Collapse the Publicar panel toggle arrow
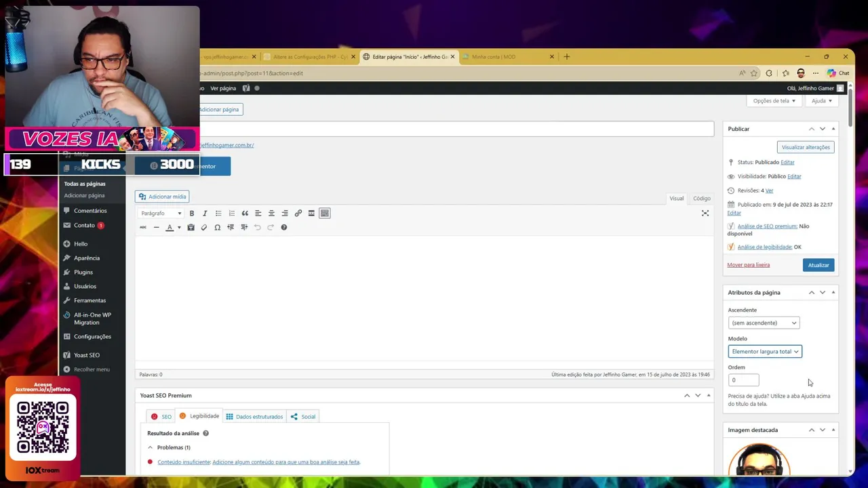The width and height of the screenshot is (868, 488). 833,129
